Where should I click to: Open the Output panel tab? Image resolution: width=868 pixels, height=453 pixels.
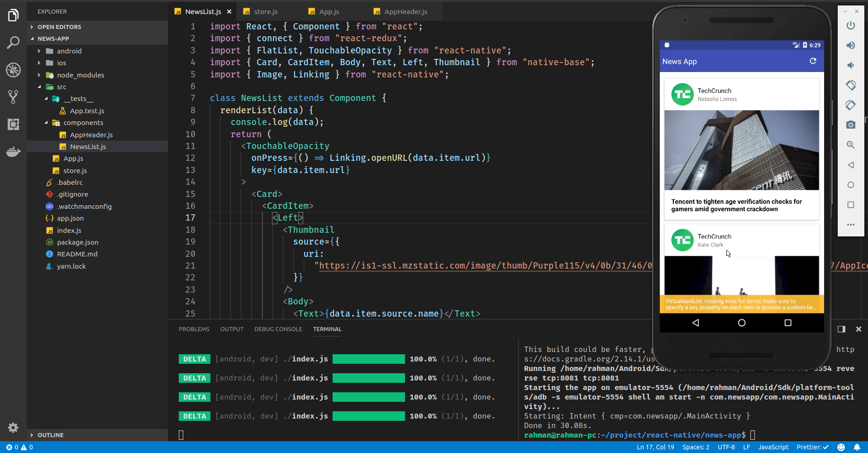point(232,329)
